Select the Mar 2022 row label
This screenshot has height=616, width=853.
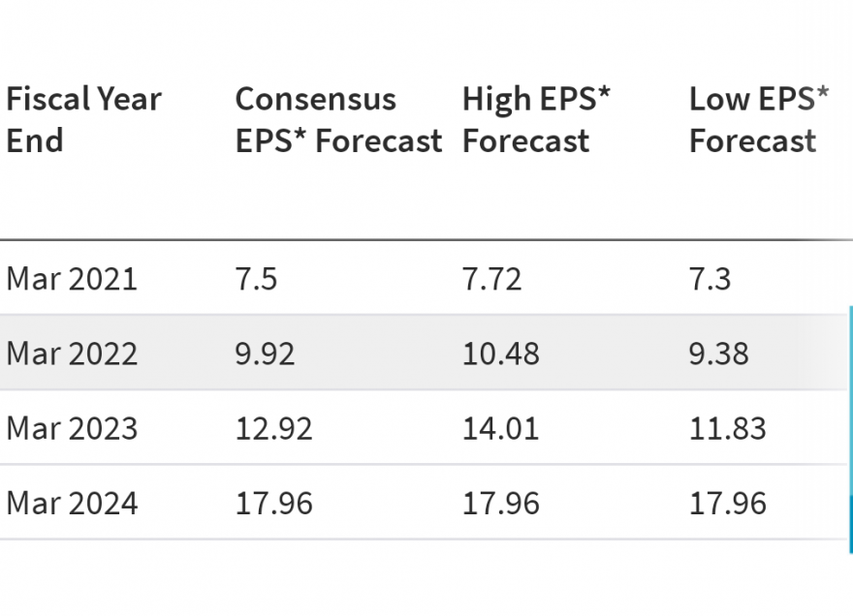(x=72, y=354)
